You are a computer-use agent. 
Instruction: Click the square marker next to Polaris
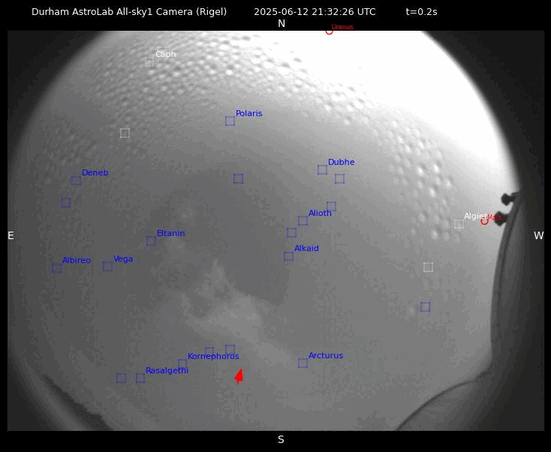(x=230, y=121)
